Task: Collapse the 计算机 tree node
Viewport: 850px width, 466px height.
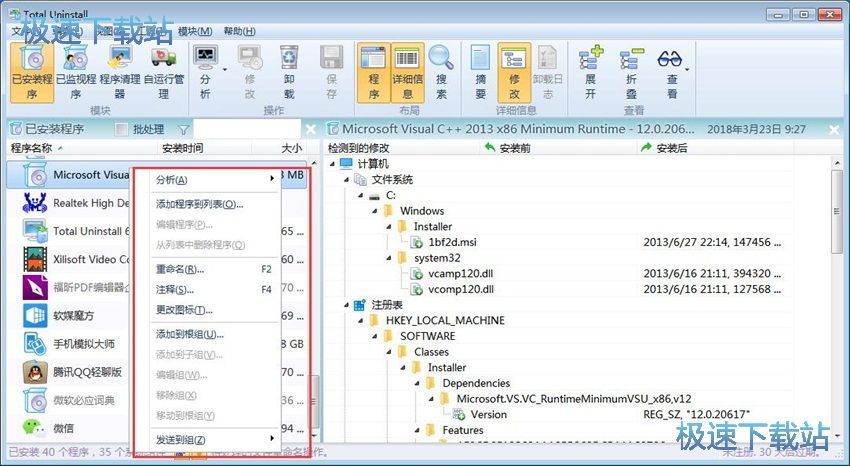Action: (332, 164)
